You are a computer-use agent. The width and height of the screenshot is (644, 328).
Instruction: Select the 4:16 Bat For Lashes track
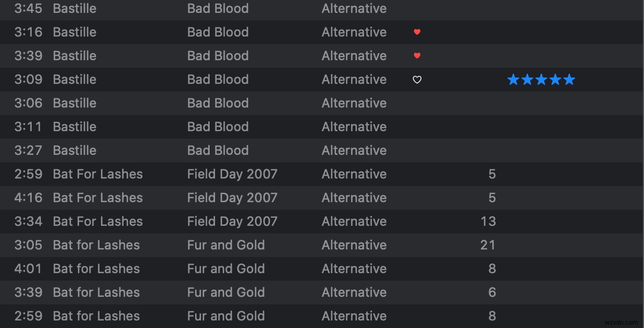point(98,198)
